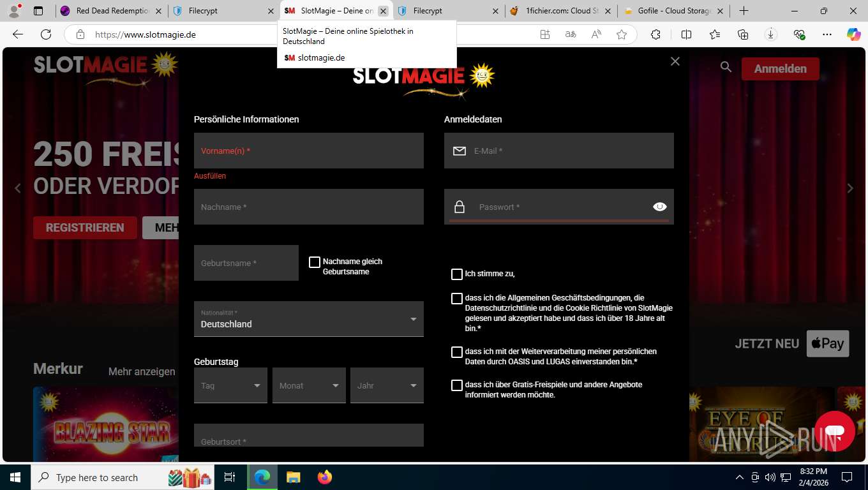This screenshot has width=868, height=490.
Task: Open the Blazing Star game thumbnail
Action: tap(106, 424)
